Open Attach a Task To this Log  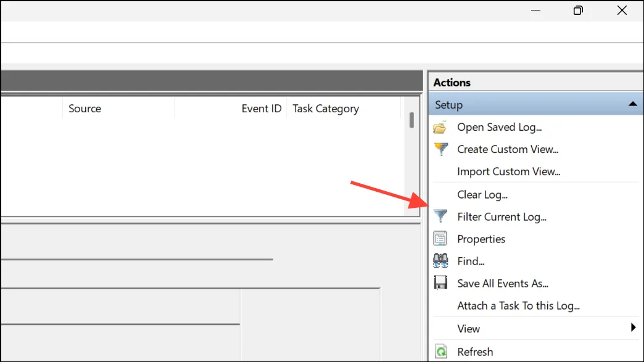click(518, 306)
